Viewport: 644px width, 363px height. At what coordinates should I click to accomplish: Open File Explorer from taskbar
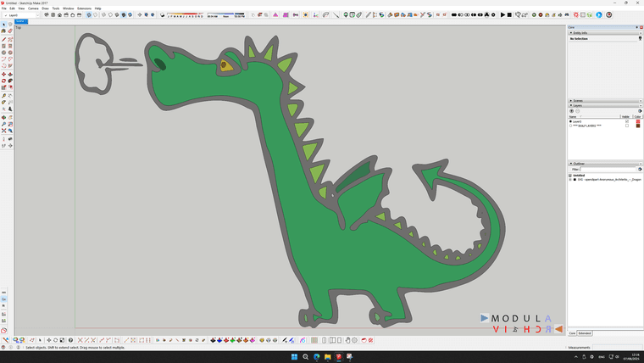[x=327, y=357]
